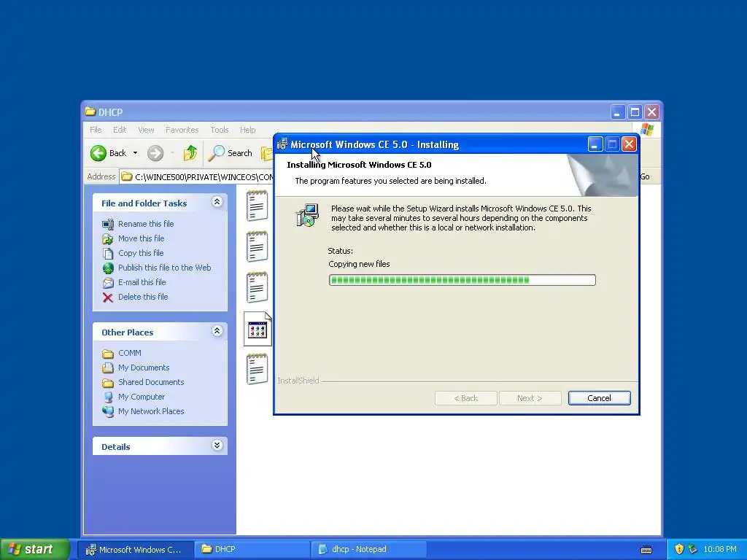Click the Start button

point(35,549)
